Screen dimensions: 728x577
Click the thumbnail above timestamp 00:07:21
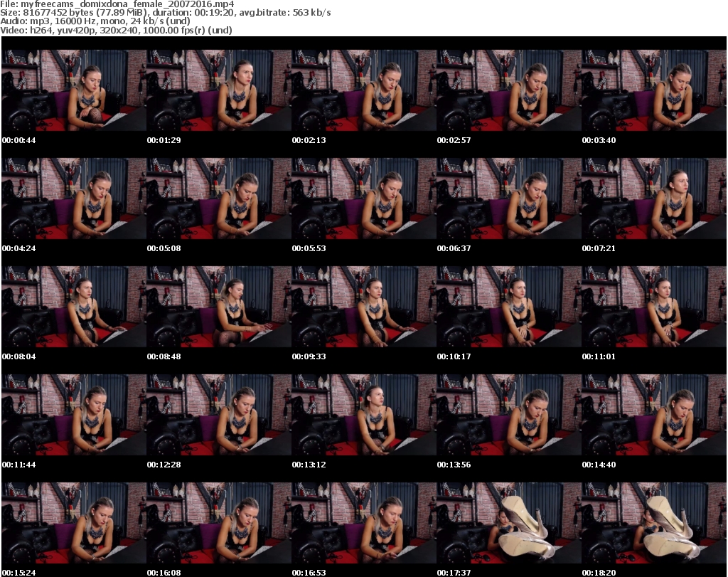coord(654,198)
